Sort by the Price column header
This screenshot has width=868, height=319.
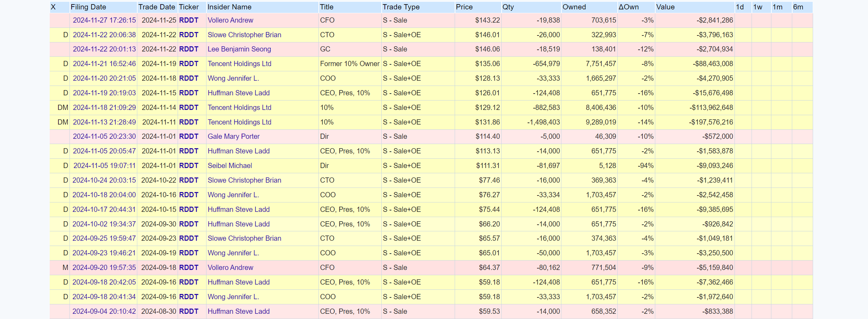[465, 7]
